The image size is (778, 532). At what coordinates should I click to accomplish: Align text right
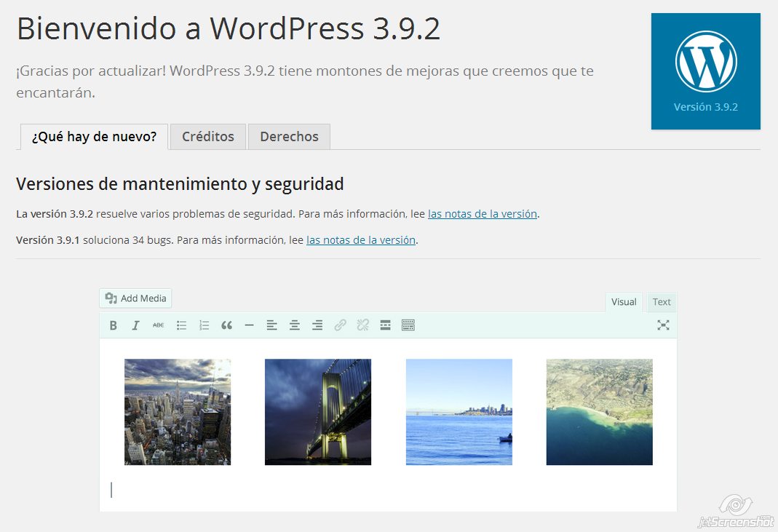[x=317, y=325]
